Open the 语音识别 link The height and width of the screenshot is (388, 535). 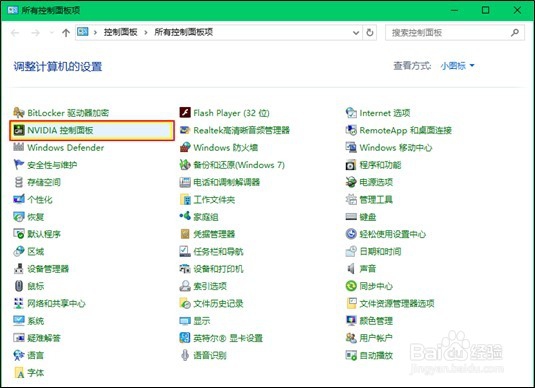210,355
